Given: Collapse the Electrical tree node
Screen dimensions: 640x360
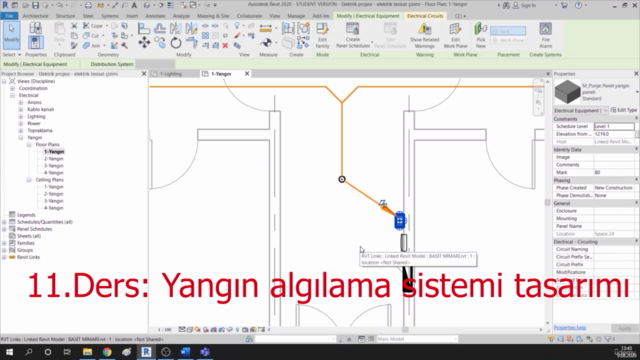Looking at the screenshot, I should (12, 96).
